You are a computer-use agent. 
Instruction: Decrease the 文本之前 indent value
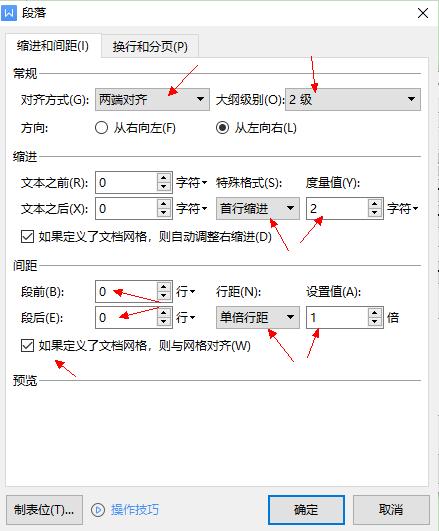pyautogui.click(x=164, y=187)
